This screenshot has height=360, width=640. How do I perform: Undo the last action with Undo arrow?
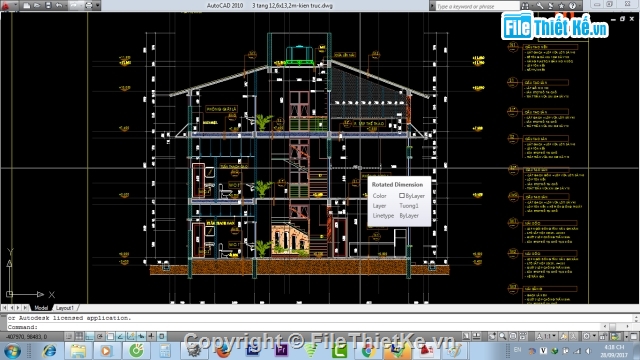59,5
